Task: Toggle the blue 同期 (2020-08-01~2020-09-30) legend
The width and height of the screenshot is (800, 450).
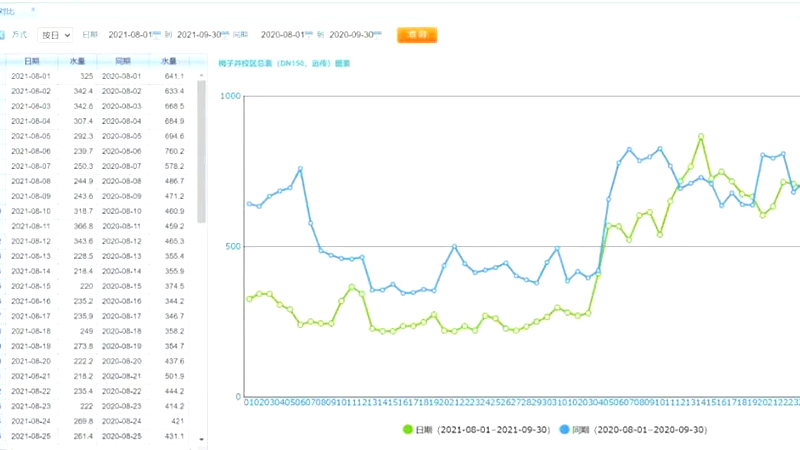Action: point(633,430)
